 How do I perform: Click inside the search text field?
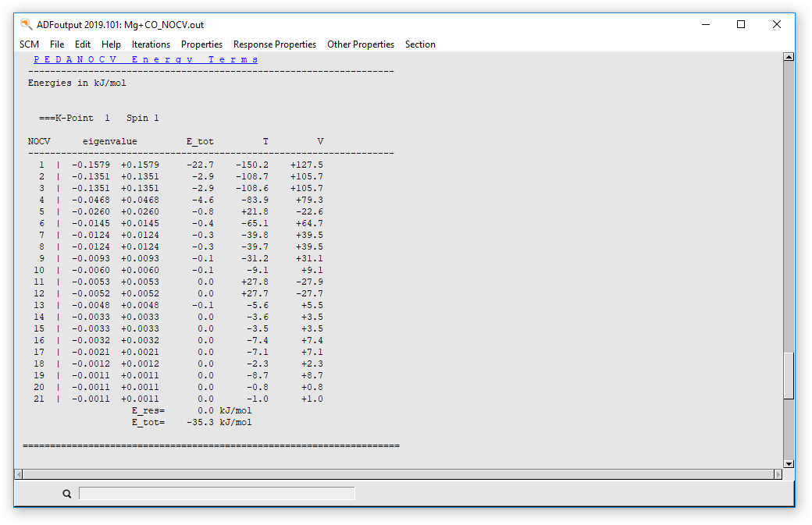216,492
